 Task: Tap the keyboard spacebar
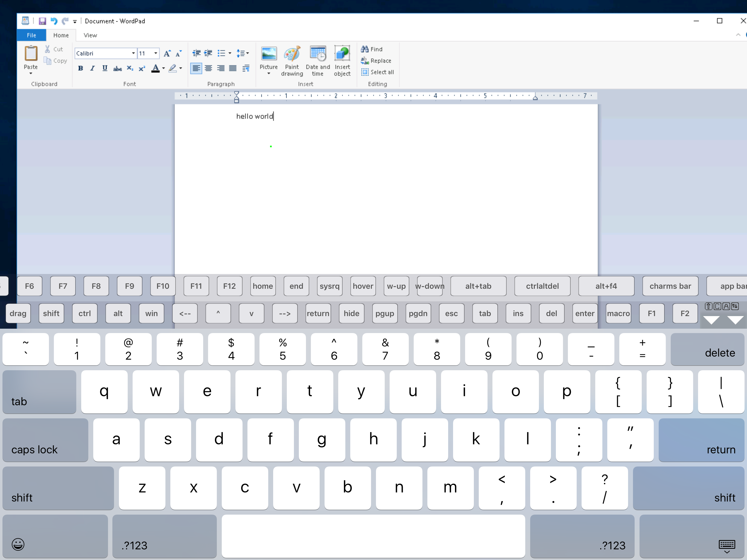[373, 536]
